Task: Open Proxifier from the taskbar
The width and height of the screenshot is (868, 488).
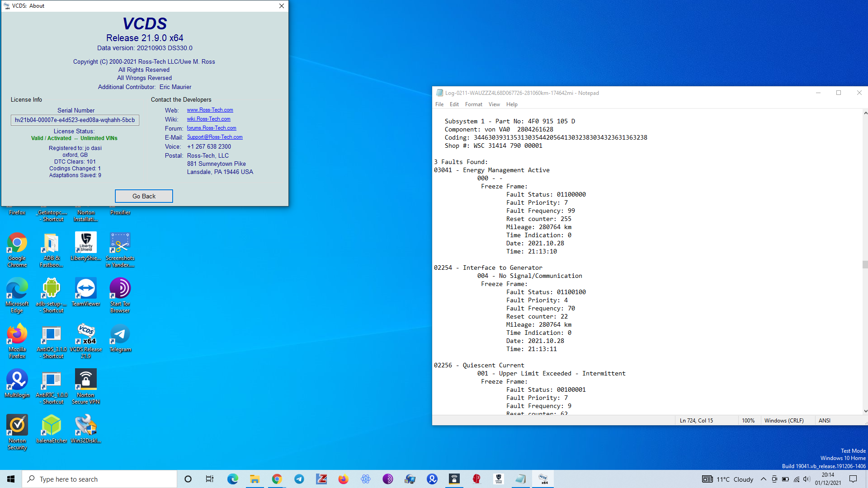Action: 410,479
